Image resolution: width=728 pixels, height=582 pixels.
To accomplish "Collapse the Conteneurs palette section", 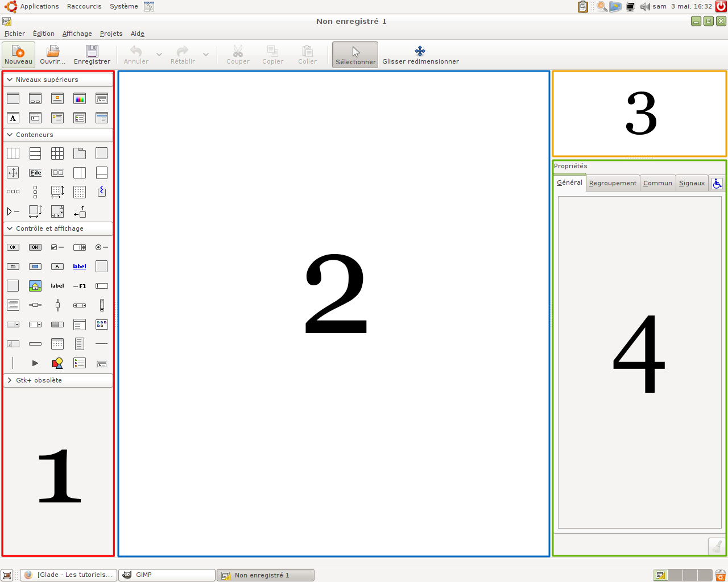I will (x=10, y=135).
